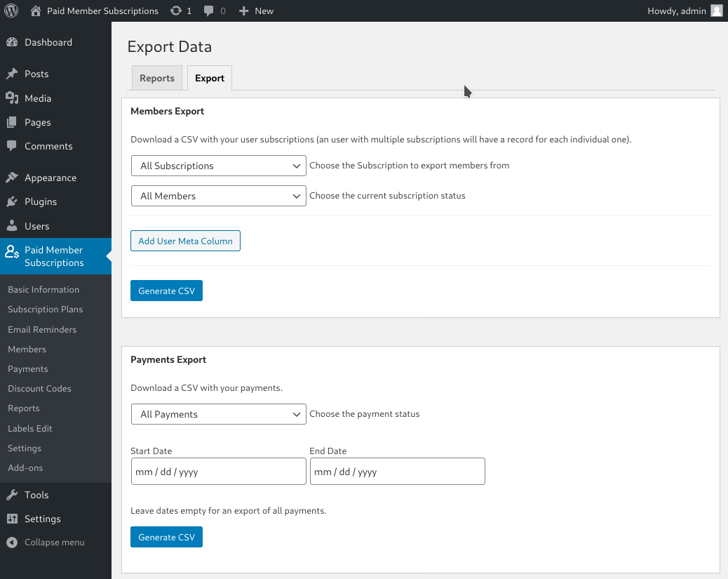Click the Settings sliders icon in sidebar
The width and height of the screenshot is (728, 579).
click(x=12, y=519)
